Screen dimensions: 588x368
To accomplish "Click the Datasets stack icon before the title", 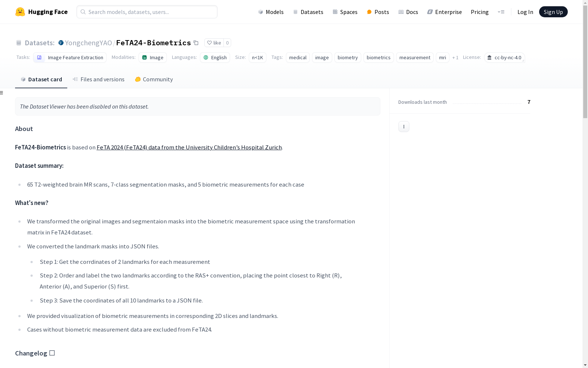I will (19, 43).
